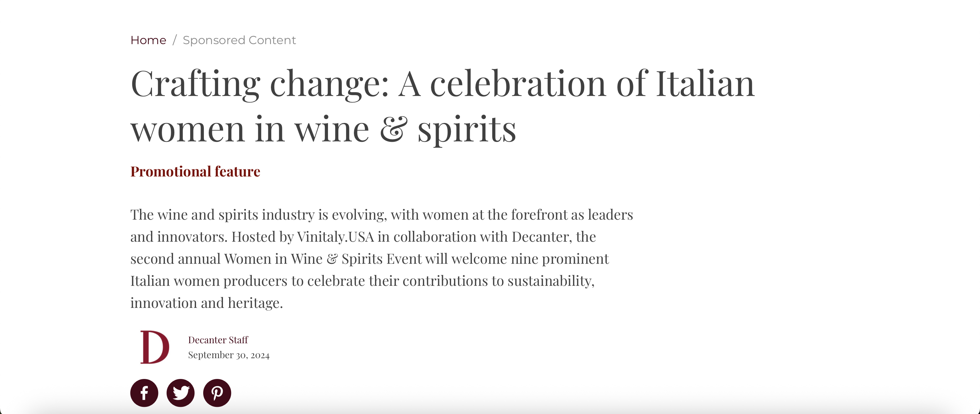Select the Facebook share circle icon
The image size is (980, 414).
(144, 393)
